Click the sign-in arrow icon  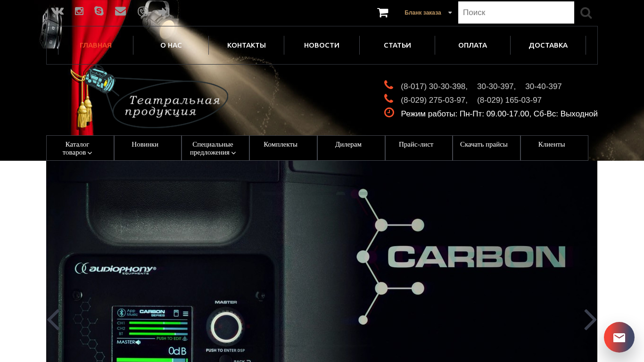pyautogui.click(x=165, y=11)
